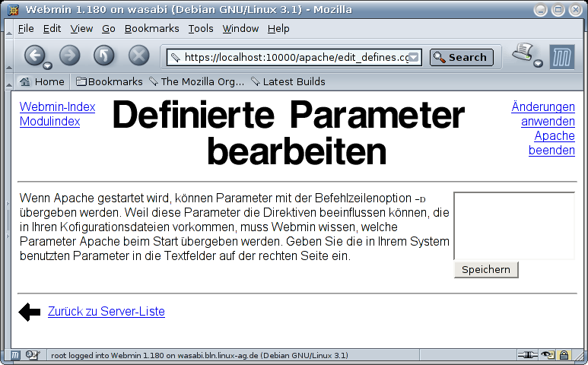Click into the address bar URL field
Image resolution: width=588 pixels, height=365 pixels.
click(x=296, y=57)
